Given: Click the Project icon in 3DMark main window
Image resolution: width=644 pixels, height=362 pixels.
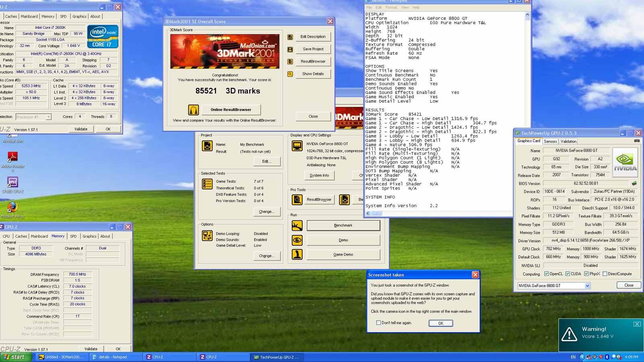Looking at the screenshot, I should click(x=207, y=146).
